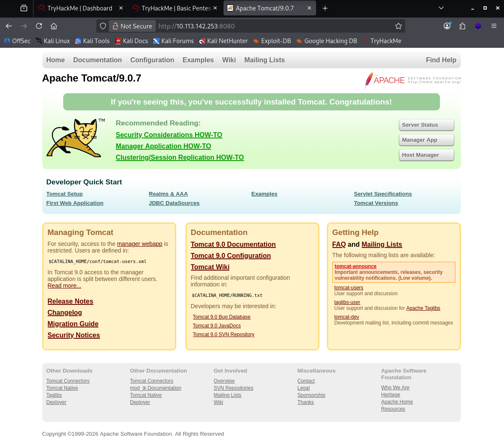Bookmark this page with star icon
This screenshot has height=447, width=504.
[x=398, y=26]
